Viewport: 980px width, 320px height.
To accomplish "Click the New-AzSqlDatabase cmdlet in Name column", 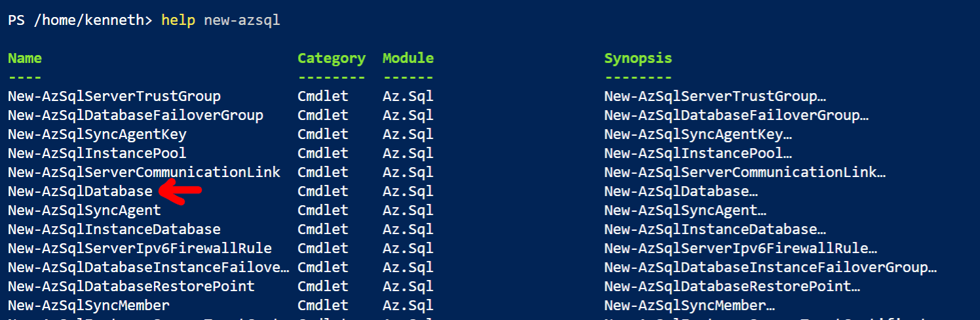I will click(x=80, y=191).
